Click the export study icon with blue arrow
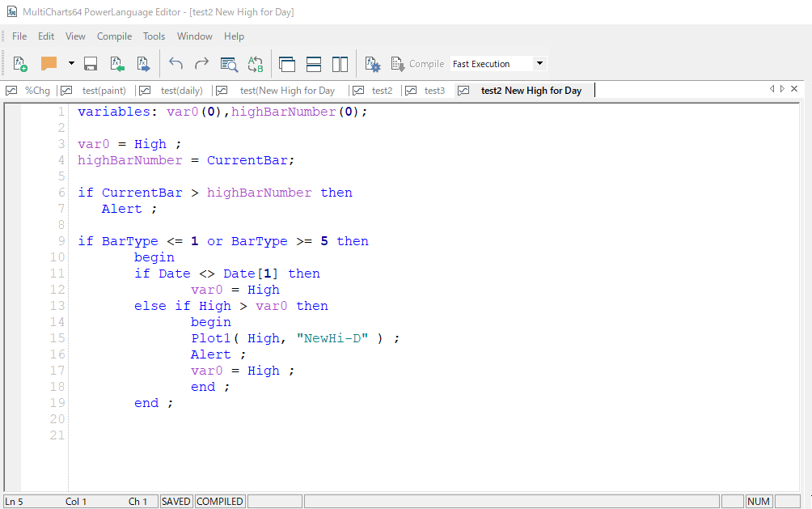The height and width of the screenshot is (509, 812). point(143,64)
